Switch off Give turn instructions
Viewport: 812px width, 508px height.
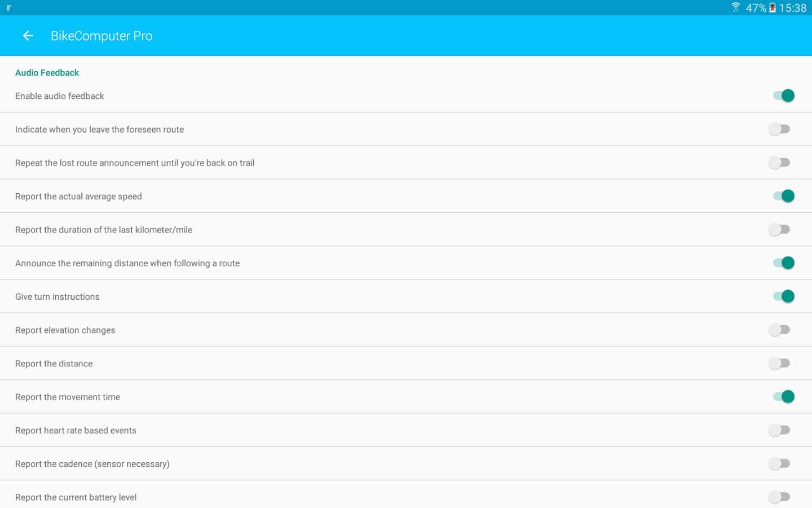783,296
